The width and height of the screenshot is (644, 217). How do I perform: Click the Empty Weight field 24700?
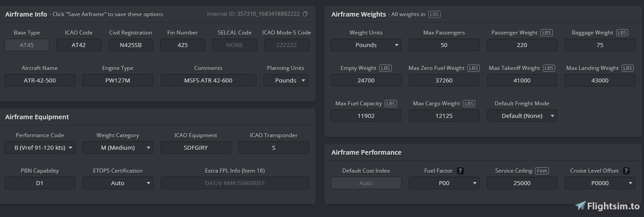(x=366, y=81)
